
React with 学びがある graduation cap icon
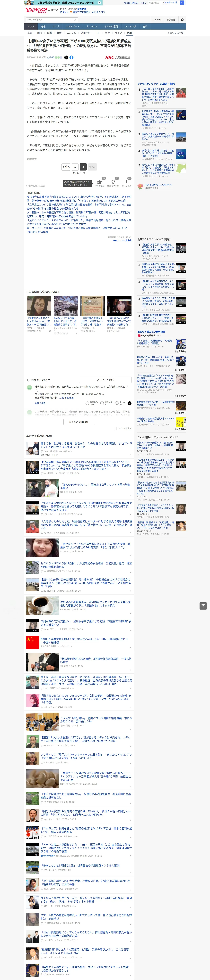click(x=100, y=183)
